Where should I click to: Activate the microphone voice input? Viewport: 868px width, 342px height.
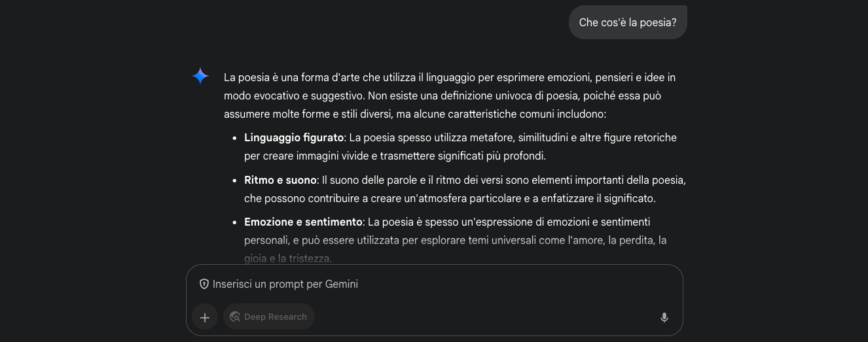coord(664,317)
